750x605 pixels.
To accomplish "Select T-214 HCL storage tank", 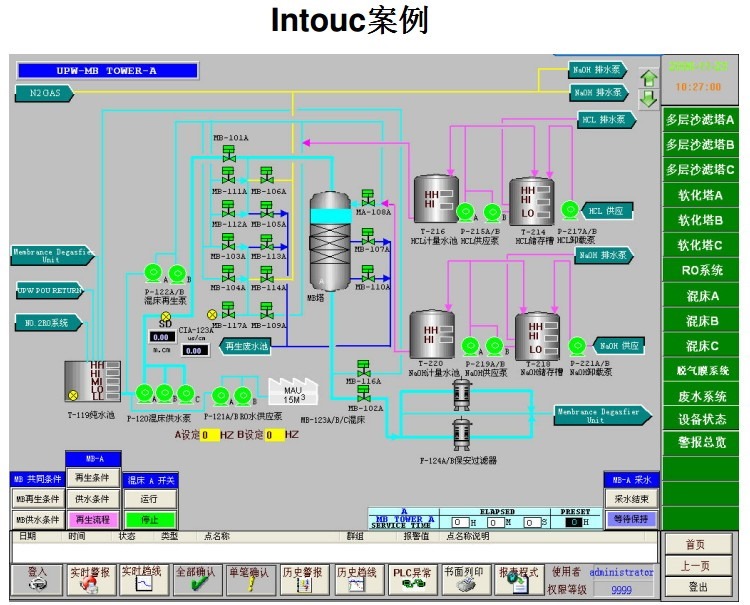I will click(532, 202).
